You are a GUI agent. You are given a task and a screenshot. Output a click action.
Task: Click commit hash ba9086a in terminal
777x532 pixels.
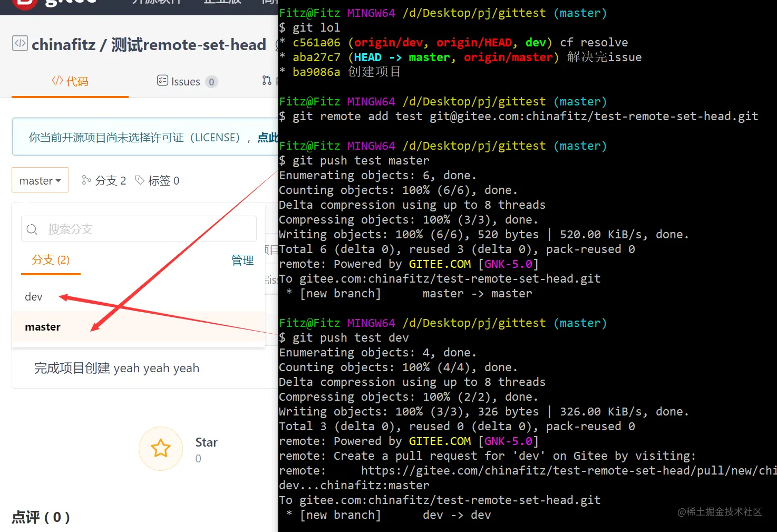point(317,72)
